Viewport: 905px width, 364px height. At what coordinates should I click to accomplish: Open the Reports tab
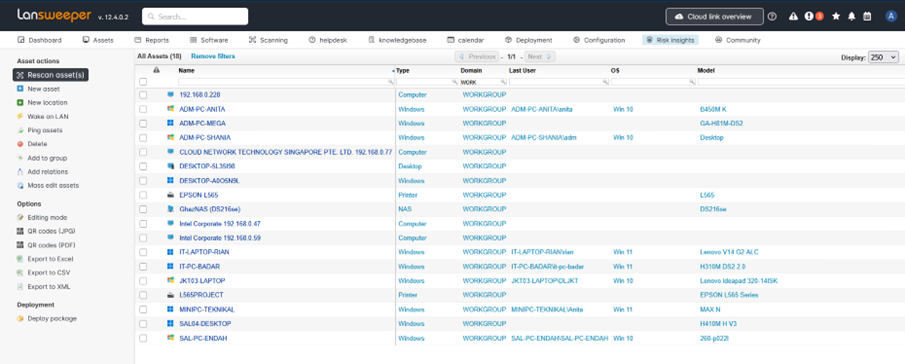tap(152, 40)
